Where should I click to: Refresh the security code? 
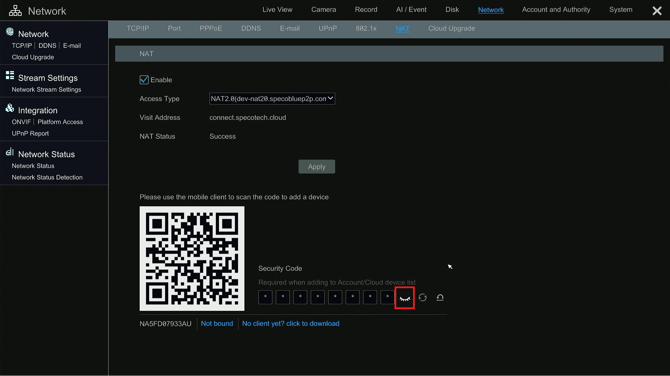click(423, 297)
